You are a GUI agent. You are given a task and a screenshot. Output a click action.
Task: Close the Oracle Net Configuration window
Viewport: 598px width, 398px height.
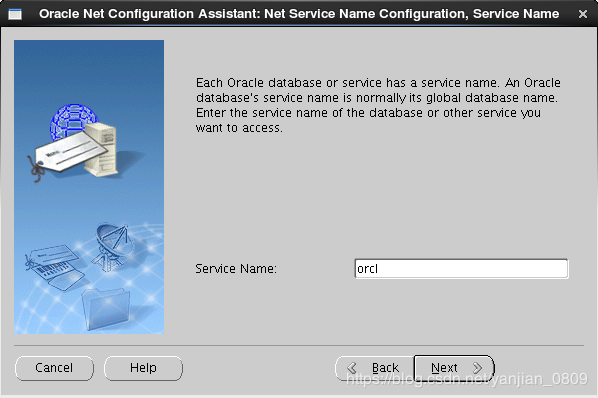tap(583, 14)
